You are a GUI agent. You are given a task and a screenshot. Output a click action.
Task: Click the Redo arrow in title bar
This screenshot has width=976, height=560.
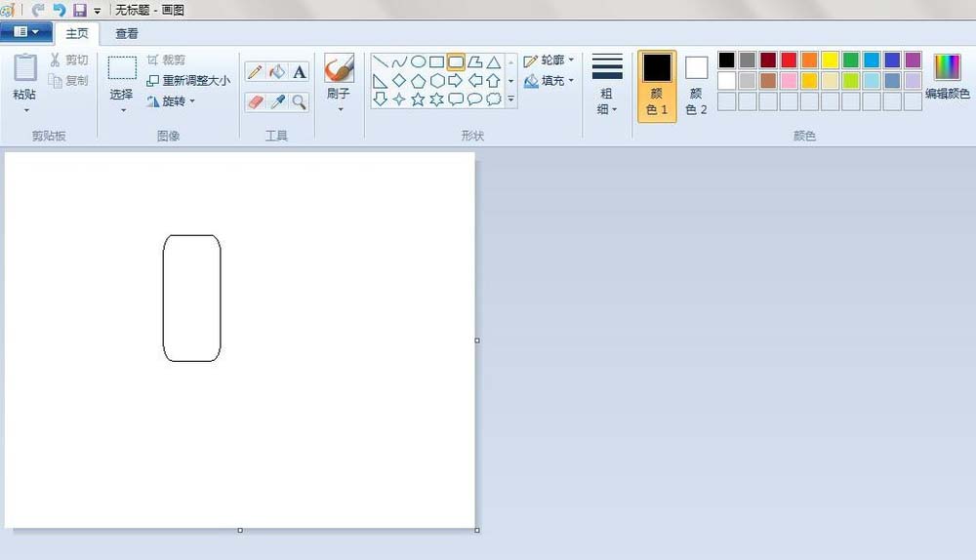click(x=38, y=10)
